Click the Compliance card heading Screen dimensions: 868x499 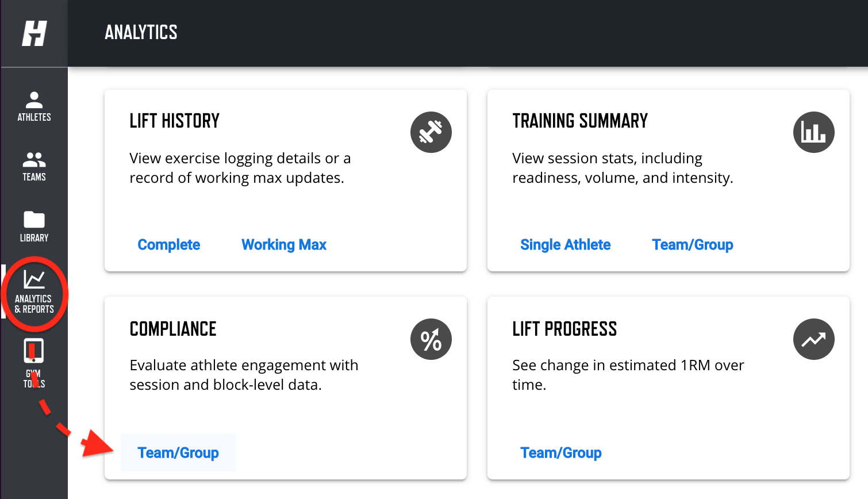tap(173, 329)
